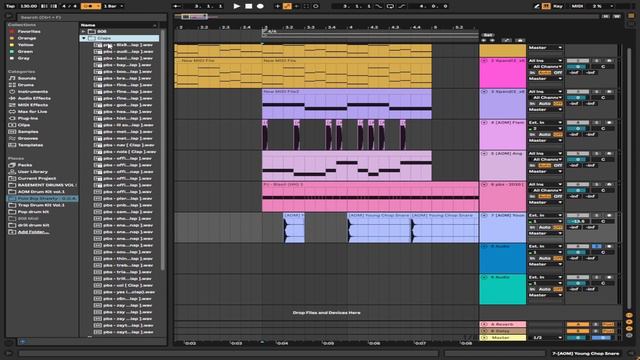The height and width of the screenshot is (360, 640).
Task: Toggle the MIDI map mode button
Action: point(577,6)
